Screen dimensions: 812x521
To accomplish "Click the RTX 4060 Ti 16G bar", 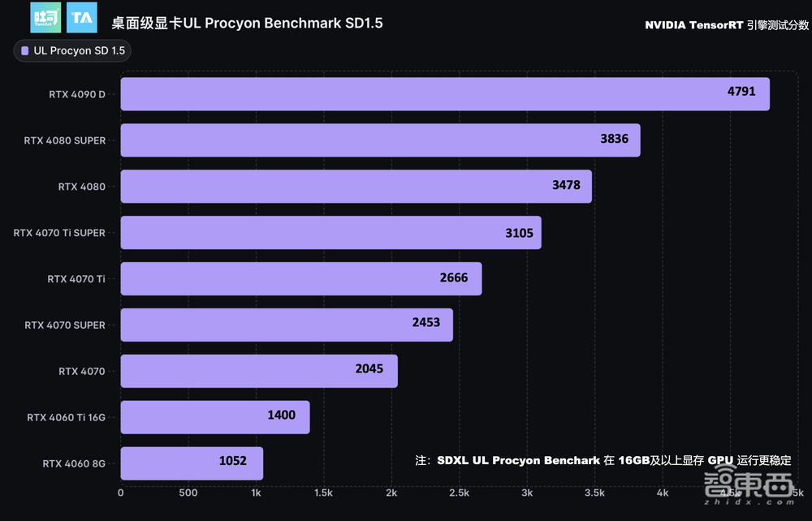I will click(215, 417).
